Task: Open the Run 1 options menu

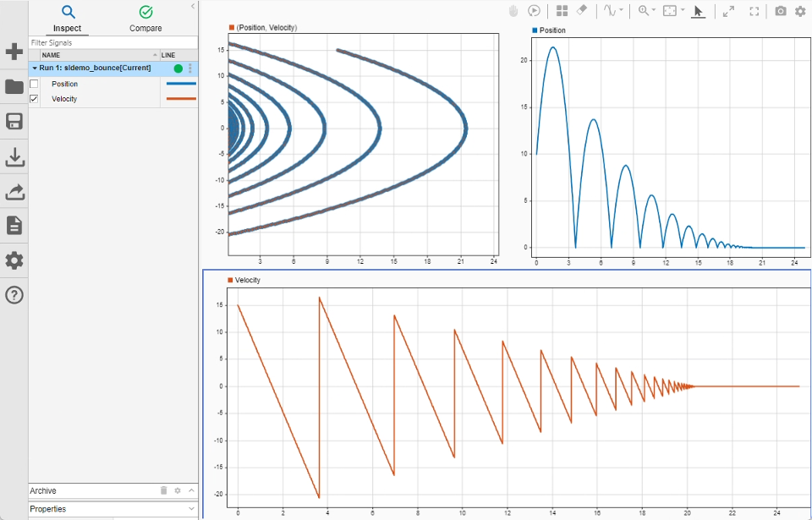Action: pyautogui.click(x=189, y=68)
